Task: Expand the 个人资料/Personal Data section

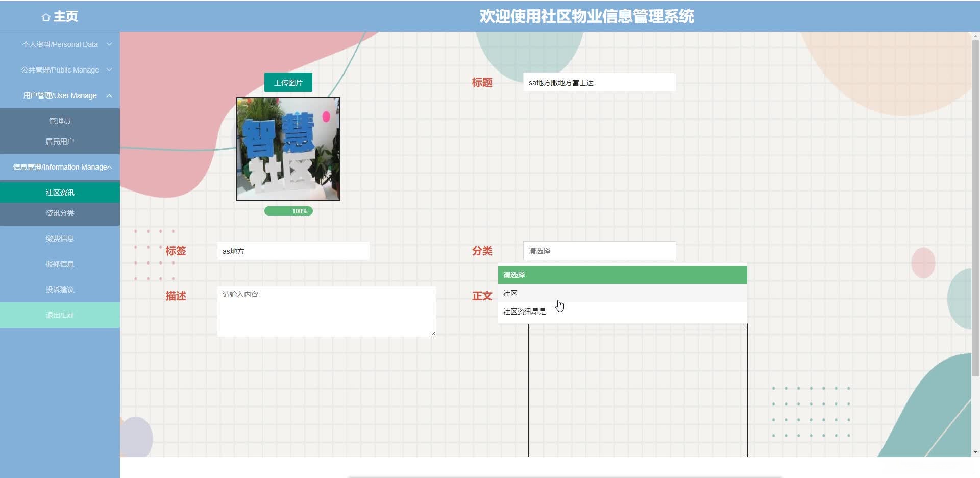Action: click(60, 44)
